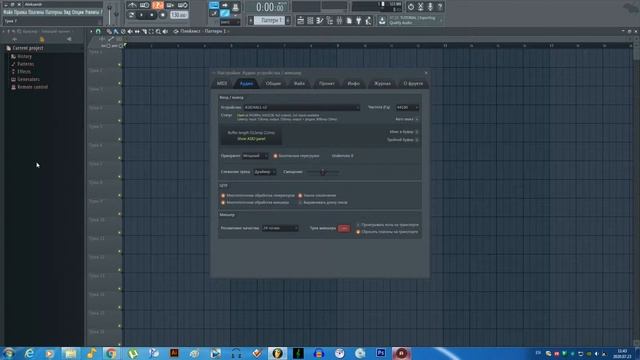
Task: Click the Record button in the transport
Action: (162, 15)
